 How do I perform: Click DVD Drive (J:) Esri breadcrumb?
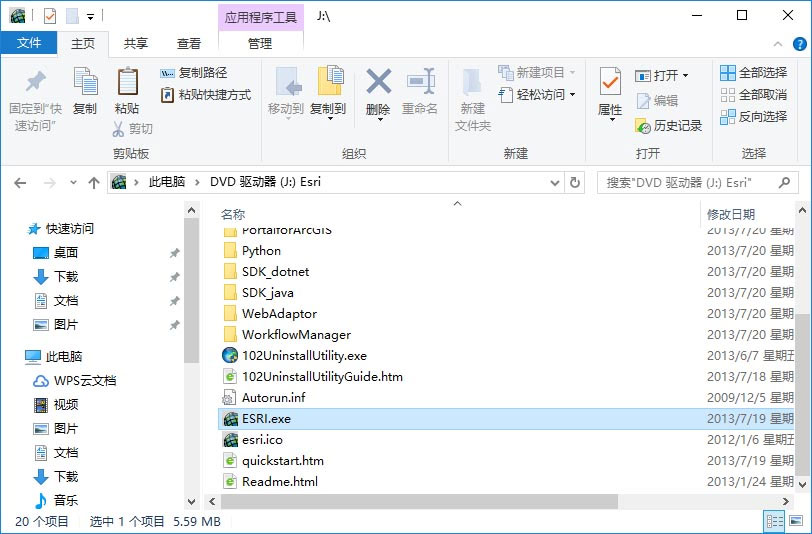pyautogui.click(x=265, y=182)
